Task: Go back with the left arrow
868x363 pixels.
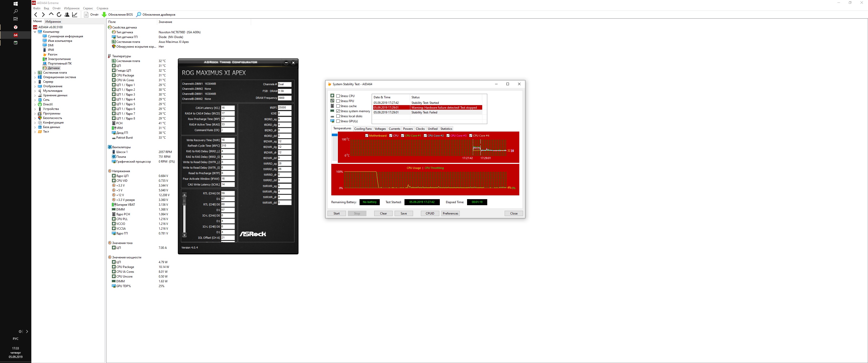Action: (x=36, y=14)
